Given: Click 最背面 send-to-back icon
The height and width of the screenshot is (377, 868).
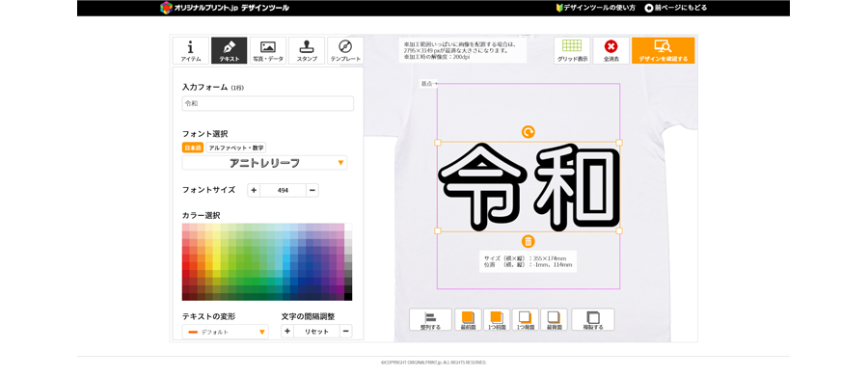Looking at the screenshot, I should (x=555, y=320).
